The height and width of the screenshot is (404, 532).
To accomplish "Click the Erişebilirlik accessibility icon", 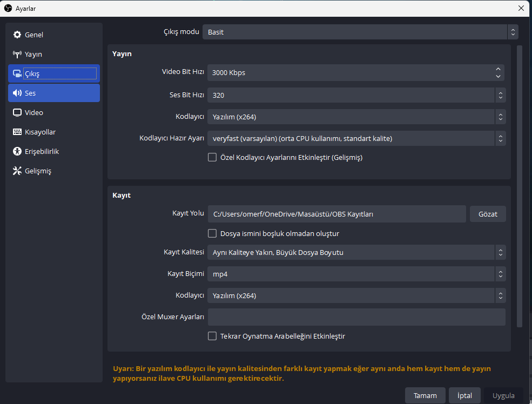I will (17, 151).
